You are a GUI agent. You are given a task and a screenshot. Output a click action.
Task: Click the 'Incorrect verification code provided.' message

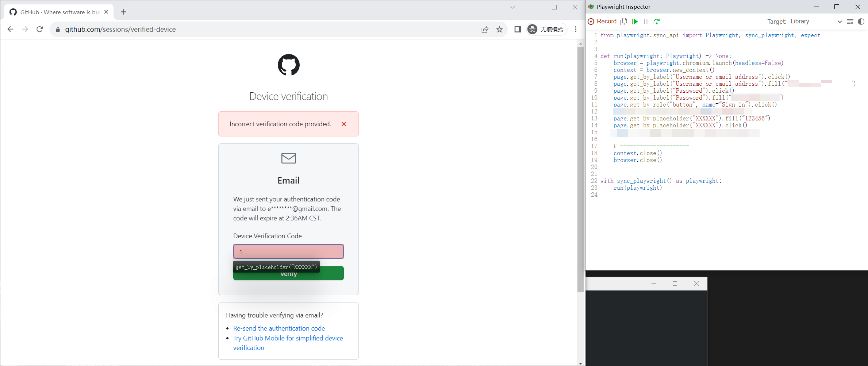coord(280,124)
